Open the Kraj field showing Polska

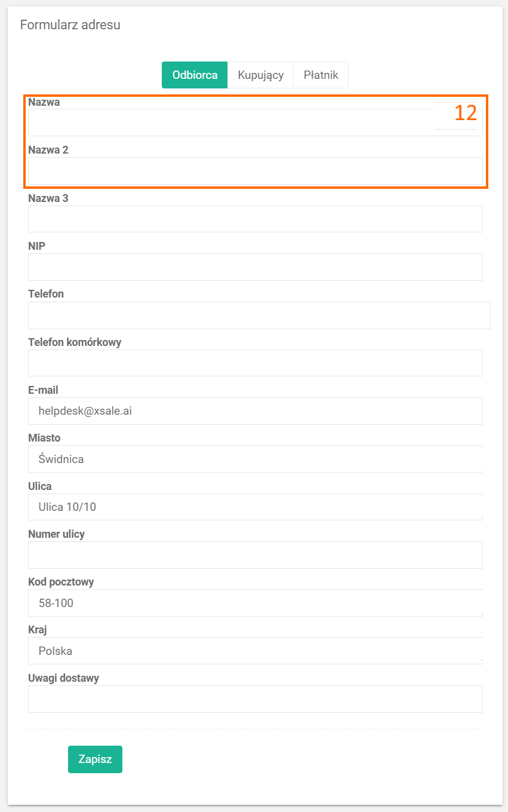(x=255, y=651)
